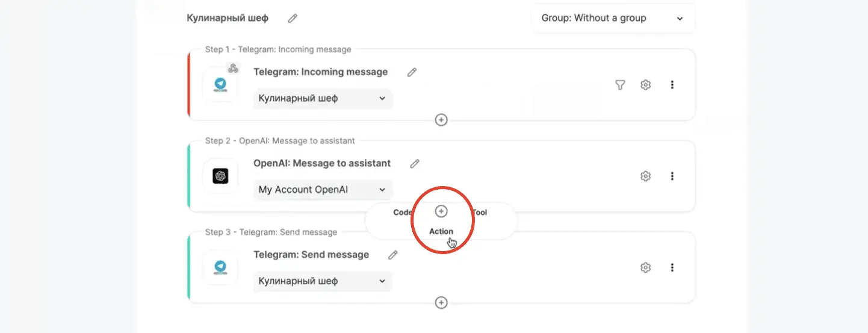Click the webhook badge icon on Step 1
The image size is (868, 333).
(233, 67)
